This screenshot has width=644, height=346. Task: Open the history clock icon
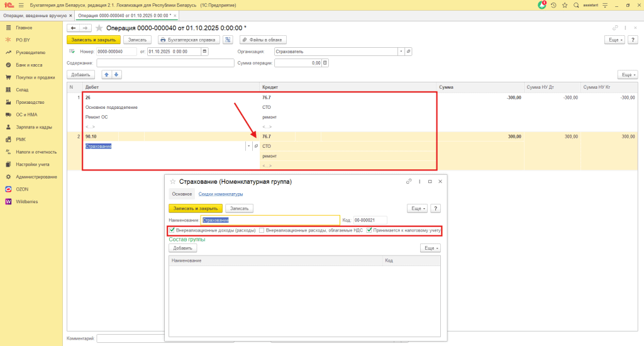coord(553,5)
